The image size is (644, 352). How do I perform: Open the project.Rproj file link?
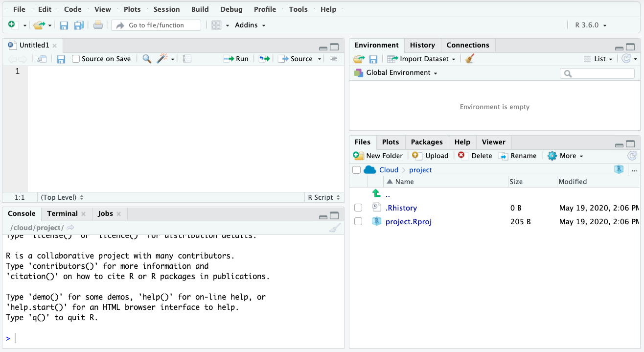pos(408,222)
